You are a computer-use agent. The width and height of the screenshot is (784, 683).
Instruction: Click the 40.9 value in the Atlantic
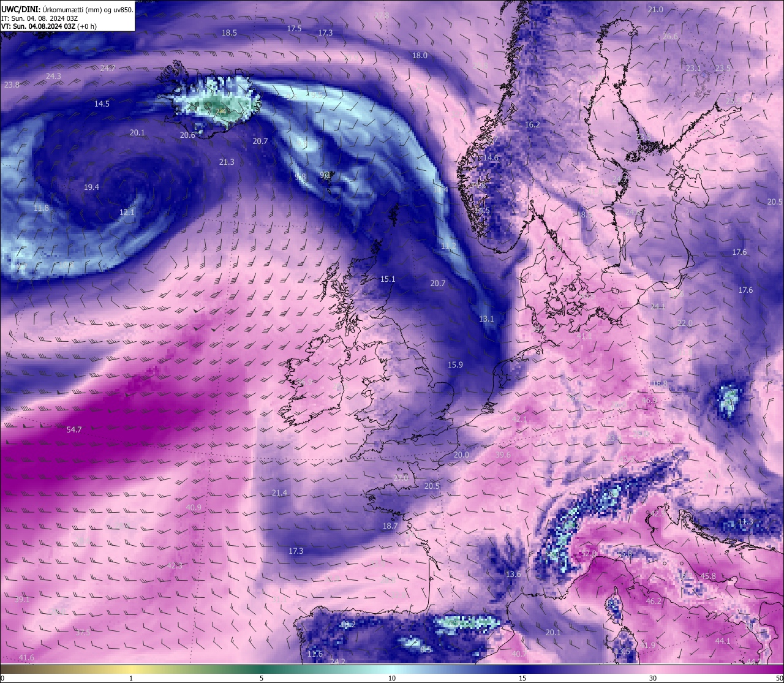[194, 508]
